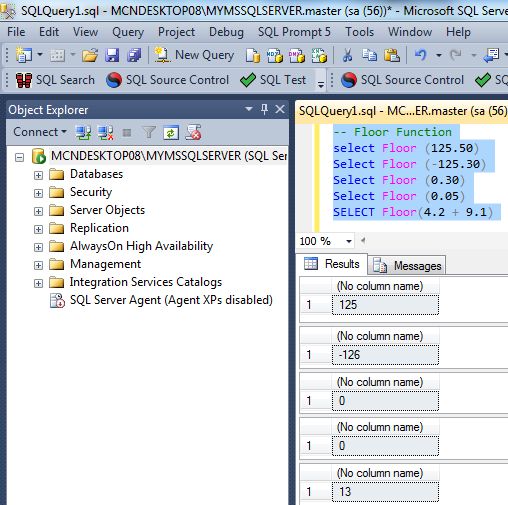The width and height of the screenshot is (508, 505).
Task: Close the Object Explorer panel
Action: (280, 109)
